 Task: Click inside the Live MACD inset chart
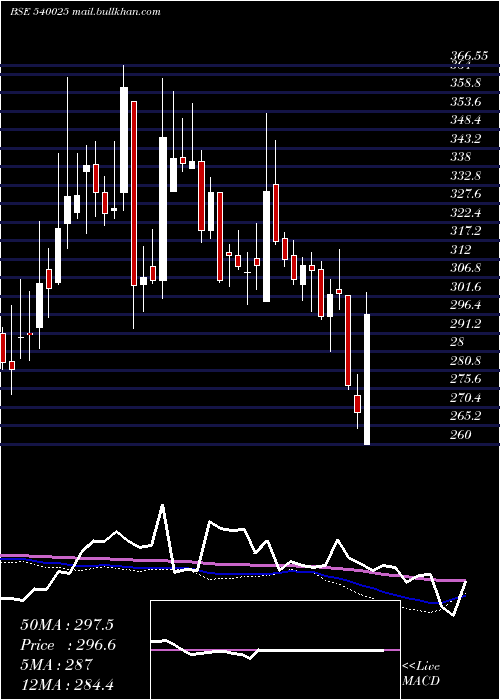(x=275, y=650)
